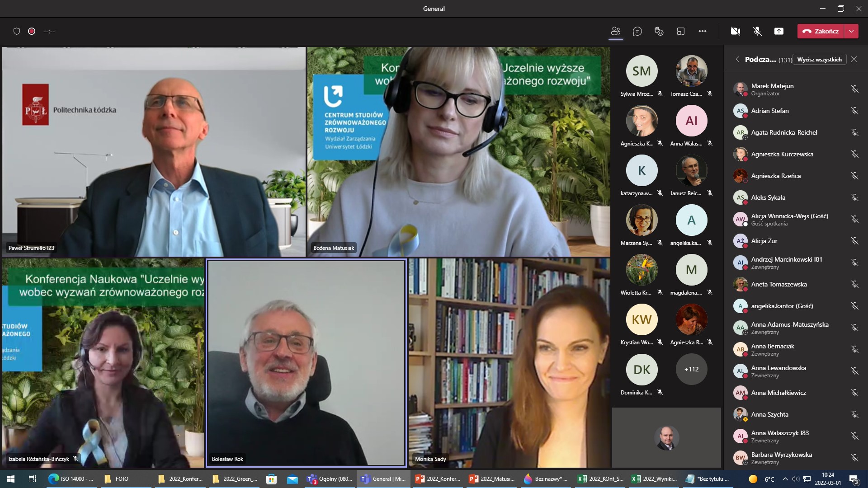This screenshot has width=868, height=488.
Task: Open the more actions ellipsis
Action: [x=702, y=31]
